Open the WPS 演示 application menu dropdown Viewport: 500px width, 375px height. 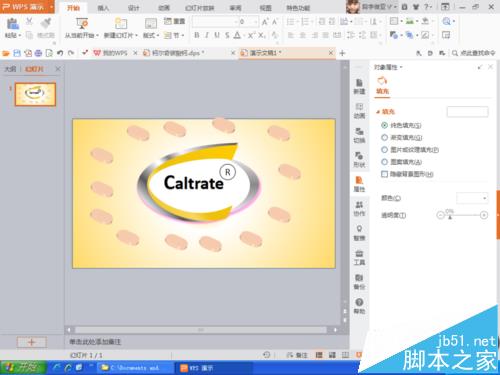tap(52, 7)
